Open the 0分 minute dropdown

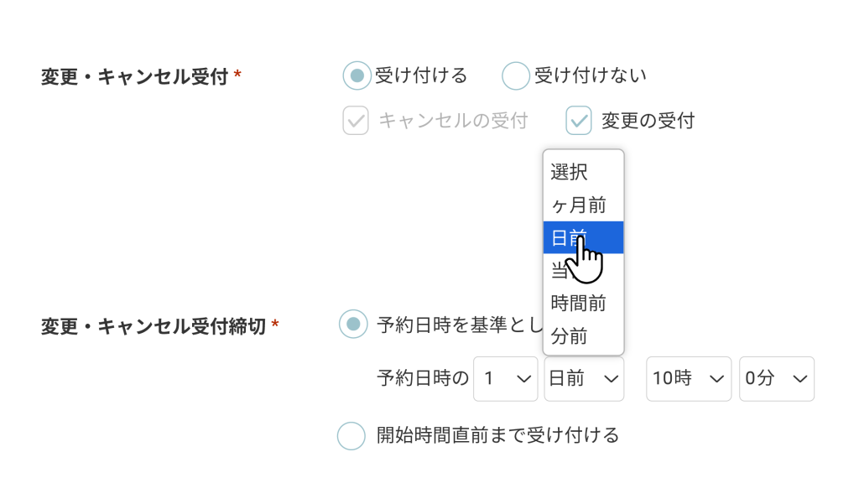[x=777, y=379]
